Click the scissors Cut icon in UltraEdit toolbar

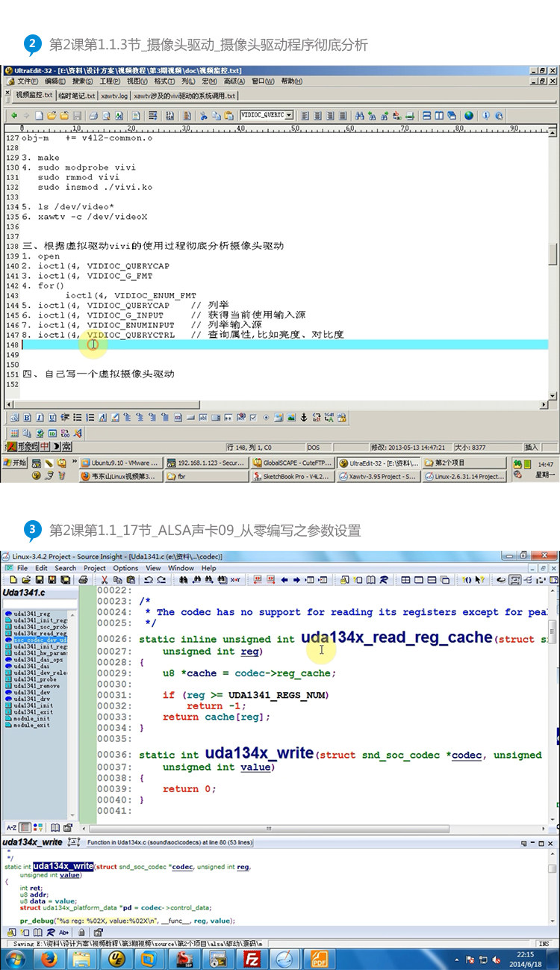203,116
